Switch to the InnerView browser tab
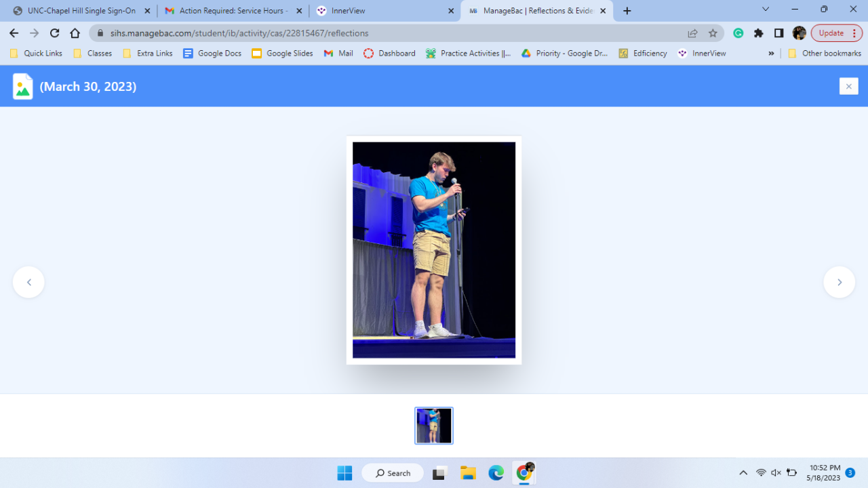Screen dimensions: 868x488 [x=384, y=11]
